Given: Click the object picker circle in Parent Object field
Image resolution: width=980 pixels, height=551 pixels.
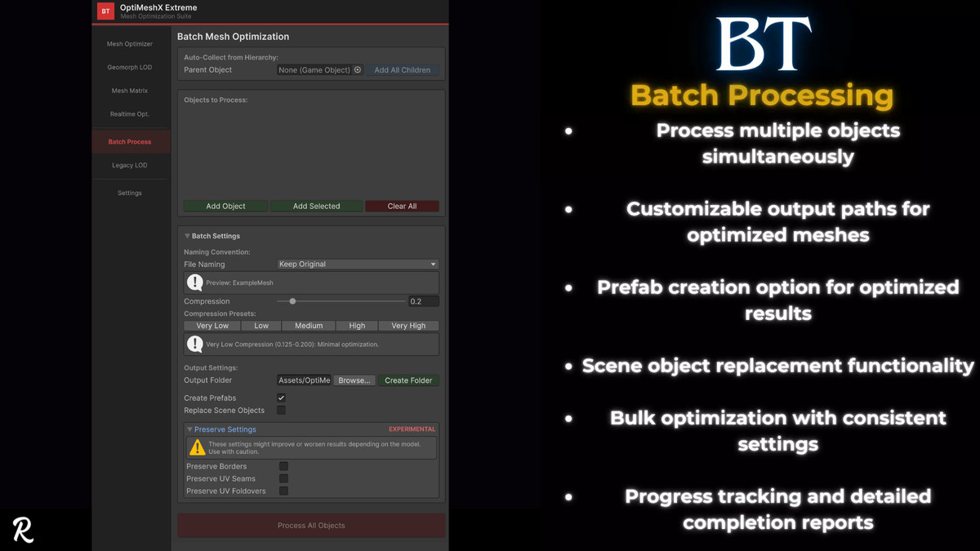Looking at the screenshot, I should click(x=357, y=70).
